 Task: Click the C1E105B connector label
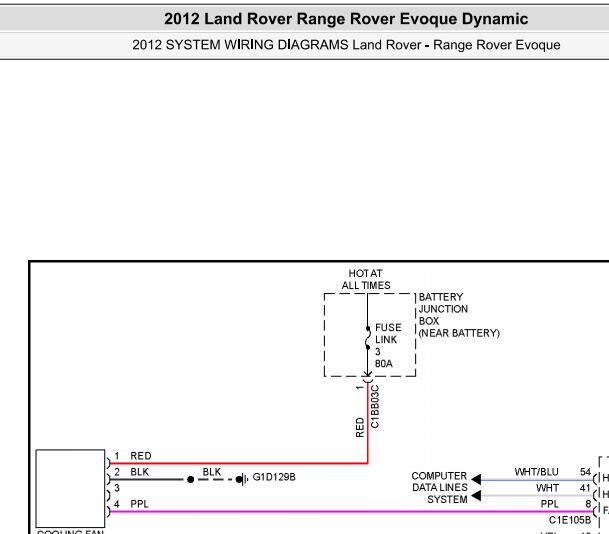[569, 520]
